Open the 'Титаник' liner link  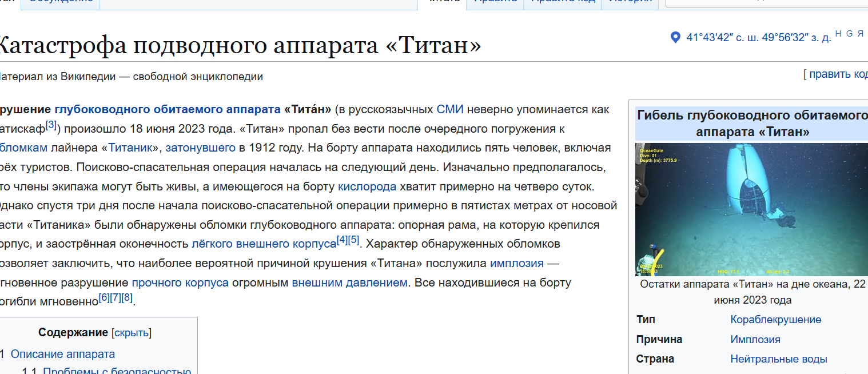(x=130, y=148)
